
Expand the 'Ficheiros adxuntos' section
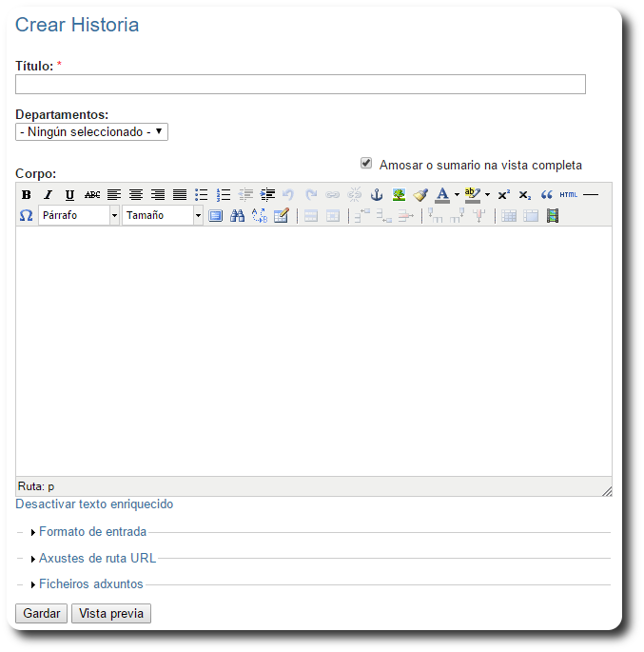pyautogui.click(x=90, y=584)
